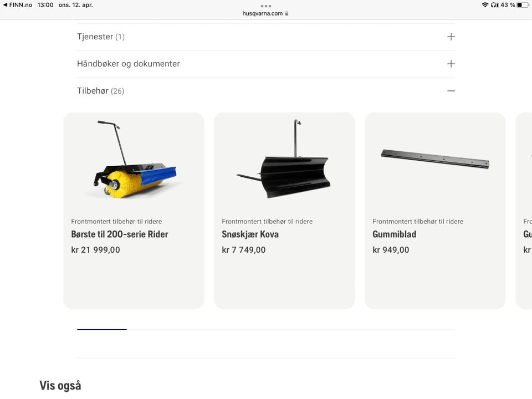Tap the battery indicator icon
The height and width of the screenshot is (399, 532).
(523, 5)
